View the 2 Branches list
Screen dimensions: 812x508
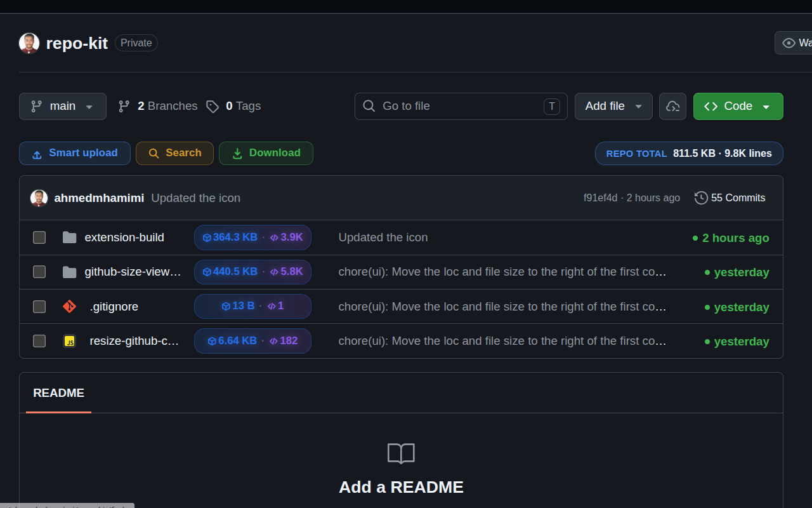click(x=158, y=106)
